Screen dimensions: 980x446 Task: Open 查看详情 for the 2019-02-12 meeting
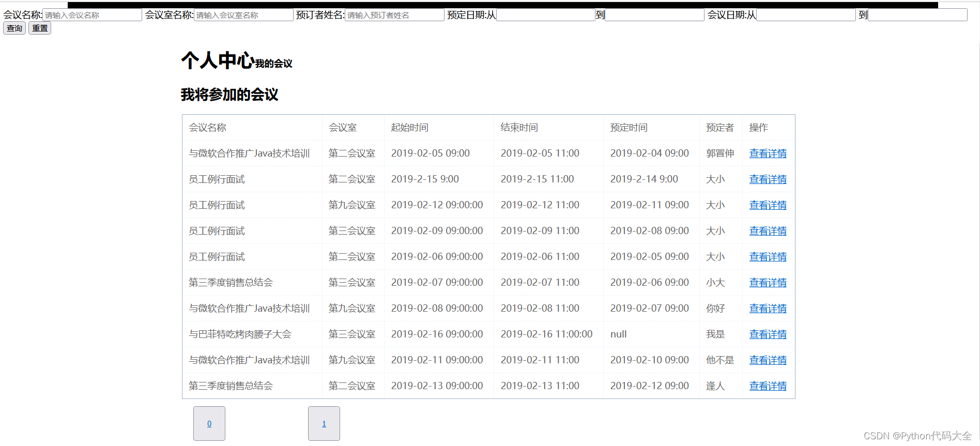point(768,205)
